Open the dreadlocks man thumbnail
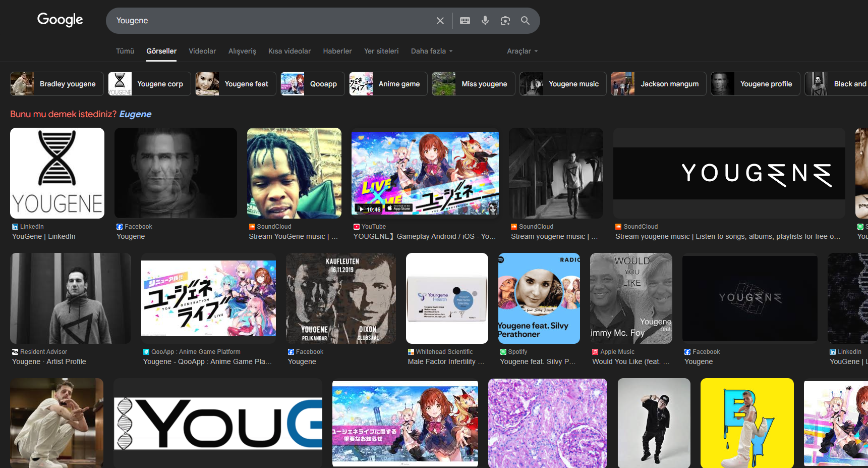 point(294,173)
